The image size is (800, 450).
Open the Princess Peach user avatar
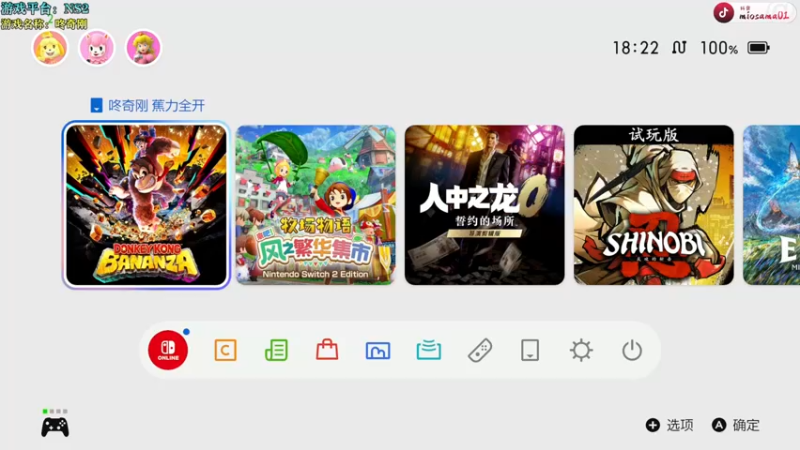143,47
